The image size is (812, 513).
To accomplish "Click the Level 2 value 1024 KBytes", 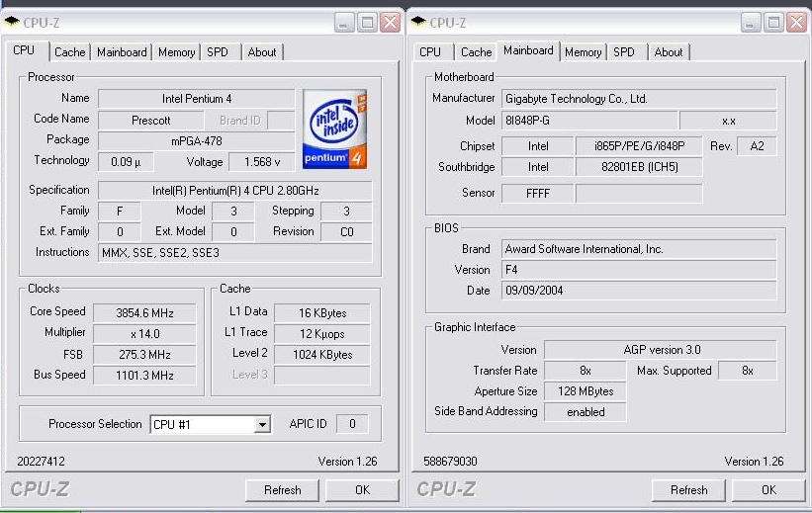I will (322, 355).
